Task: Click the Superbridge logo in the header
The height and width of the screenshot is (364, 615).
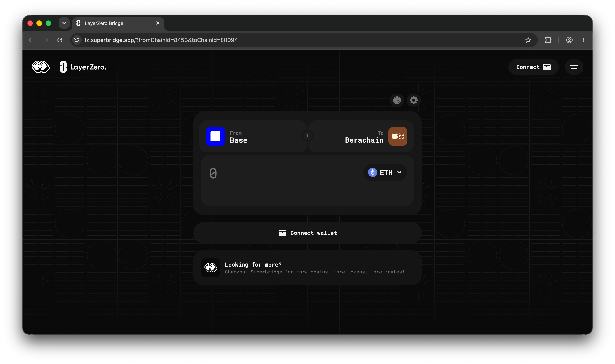Action: 40,67
